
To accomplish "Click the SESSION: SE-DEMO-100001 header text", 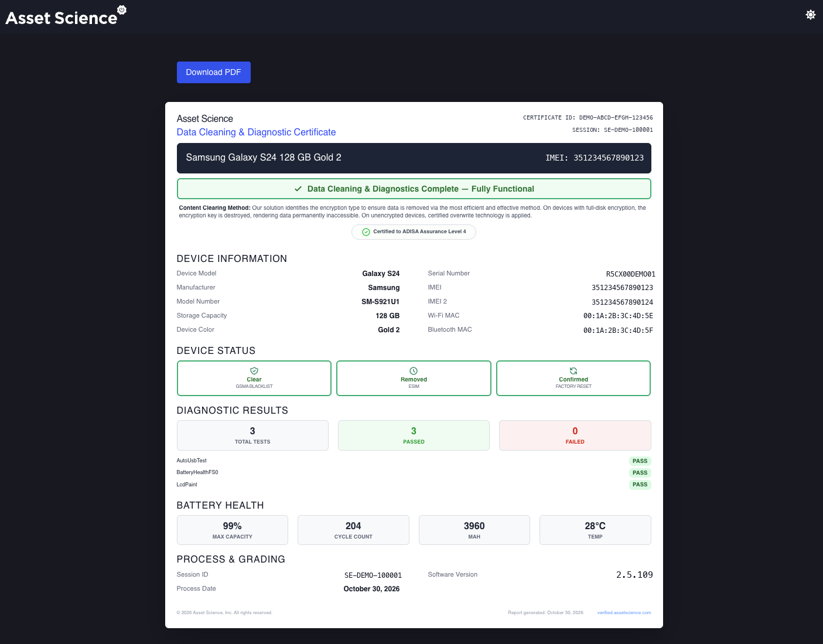I will point(613,130).
